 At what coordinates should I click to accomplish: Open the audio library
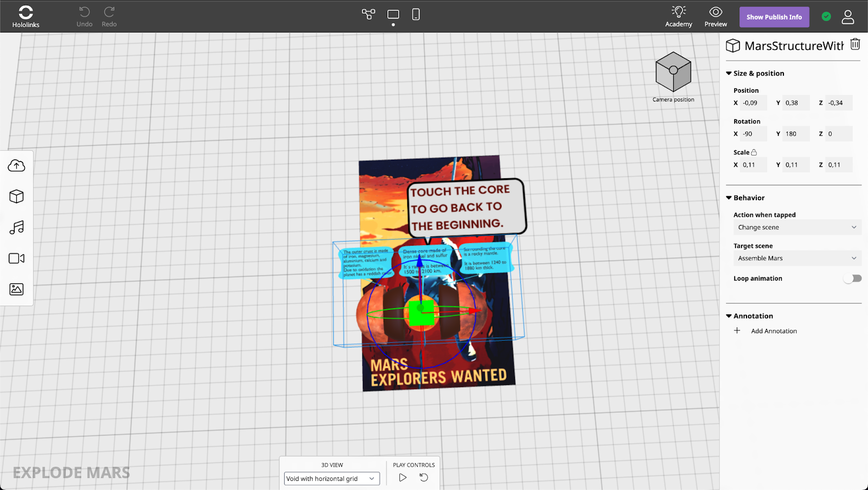point(17,227)
